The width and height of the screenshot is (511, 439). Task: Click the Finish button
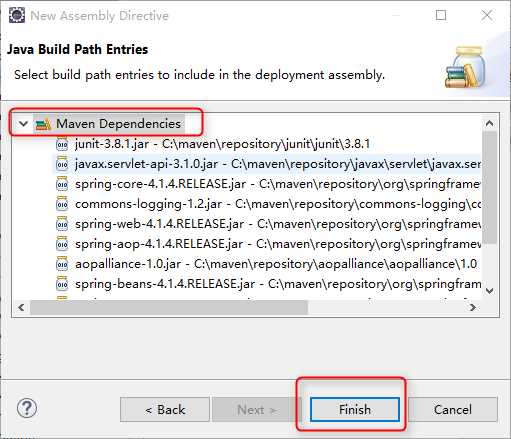tap(355, 409)
